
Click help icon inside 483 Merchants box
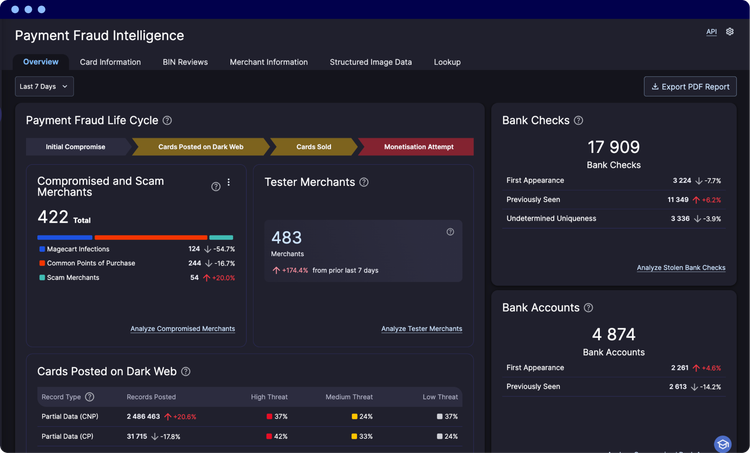[450, 232]
